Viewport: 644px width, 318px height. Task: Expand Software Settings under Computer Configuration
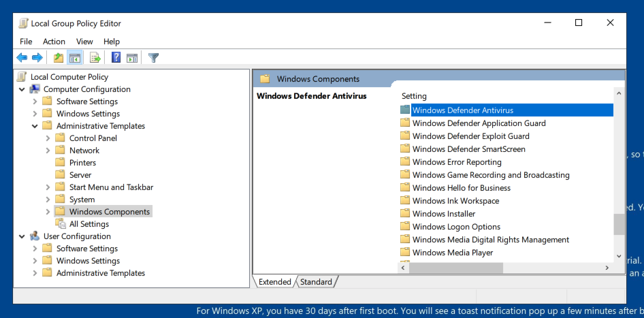point(35,101)
